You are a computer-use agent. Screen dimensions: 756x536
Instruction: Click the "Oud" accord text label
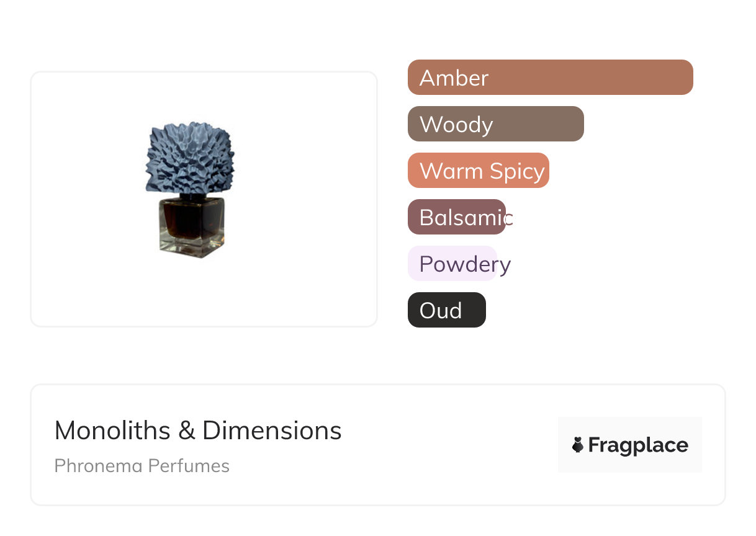coord(441,310)
